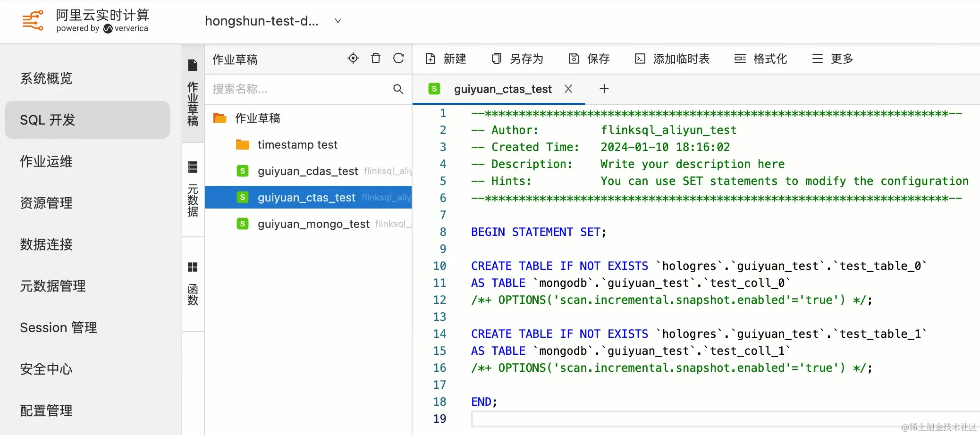Open the 更多 menu
Image resolution: width=980 pixels, height=435 pixels.
[x=833, y=59]
